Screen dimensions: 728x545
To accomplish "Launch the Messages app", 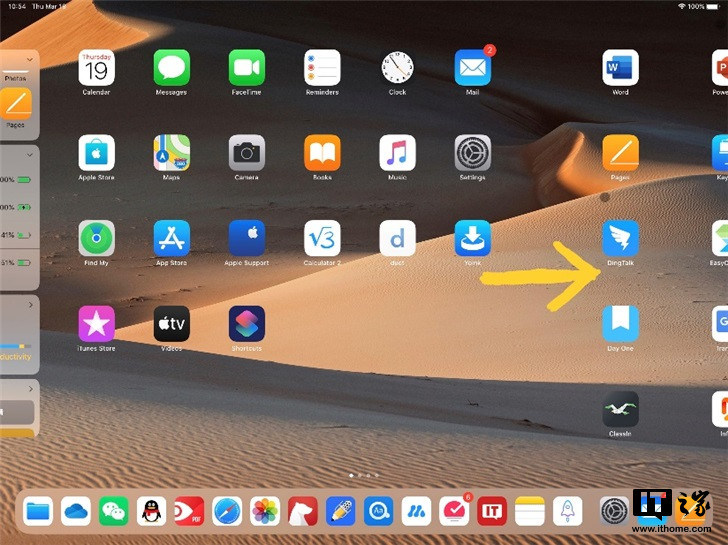I will pyautogui.click(x=171, y=68).
